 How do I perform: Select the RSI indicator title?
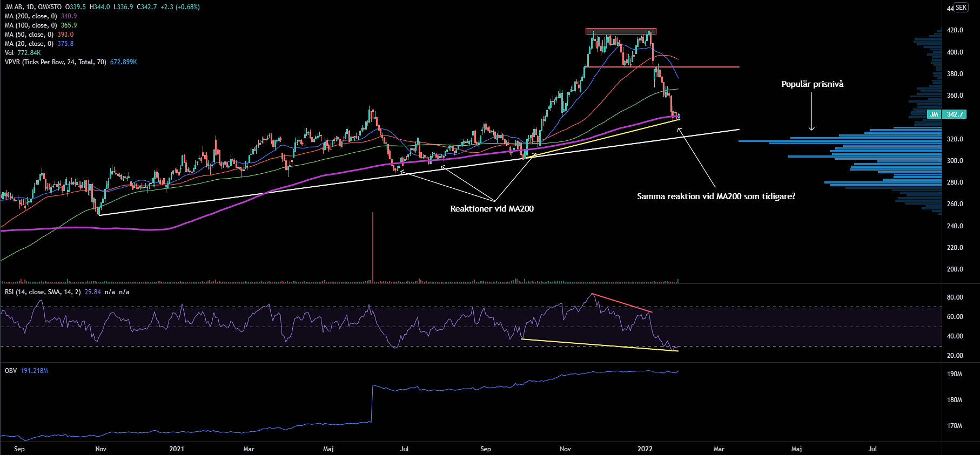(x=43, y=292)
